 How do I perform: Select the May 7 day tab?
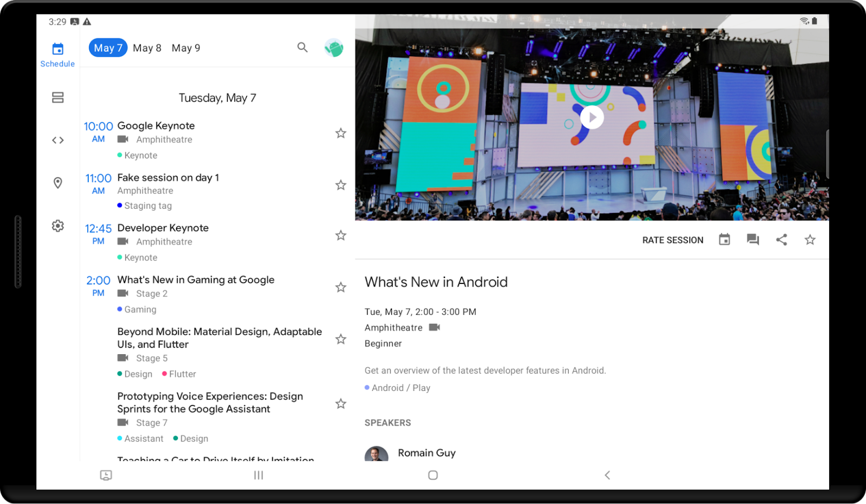pos(108,48)
